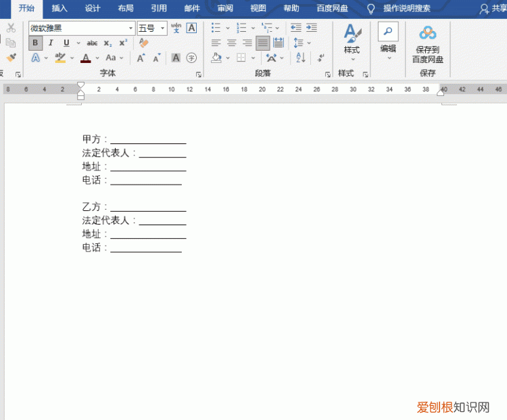This screenshot has width=507, height=420.
Task: Open text effects A icon
Action: (x=36, y=58)
